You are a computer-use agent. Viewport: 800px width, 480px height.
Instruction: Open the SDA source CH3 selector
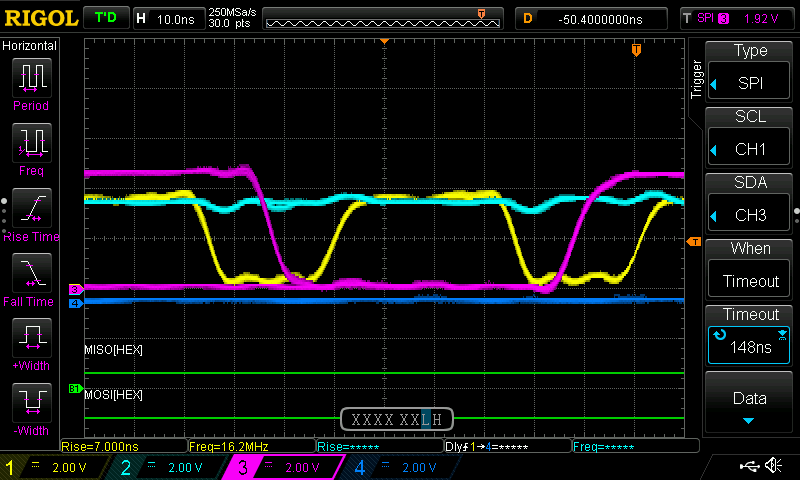[x=749, y=213]
